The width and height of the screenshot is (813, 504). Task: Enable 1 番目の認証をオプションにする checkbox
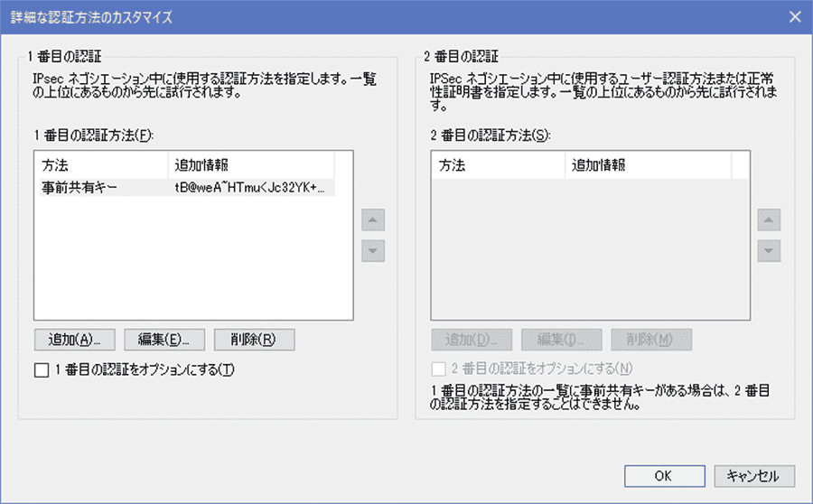[x=42, y=369]
